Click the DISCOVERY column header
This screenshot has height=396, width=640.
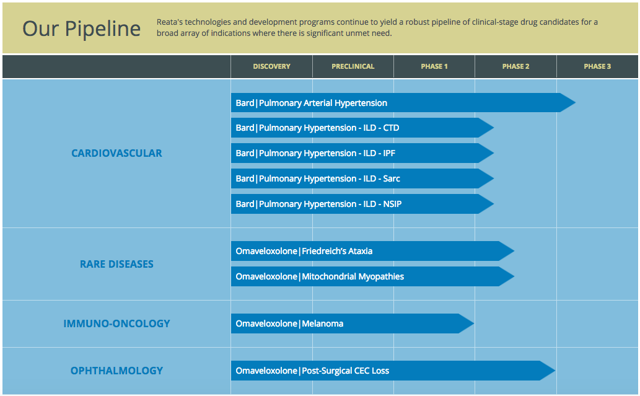click(x=271, y=67)
